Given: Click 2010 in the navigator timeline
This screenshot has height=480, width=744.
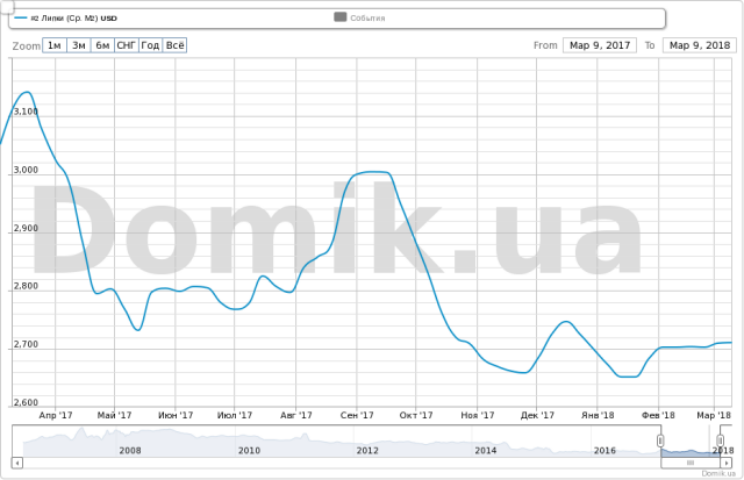Looking at the screenshot, I should tap(249, 451).
